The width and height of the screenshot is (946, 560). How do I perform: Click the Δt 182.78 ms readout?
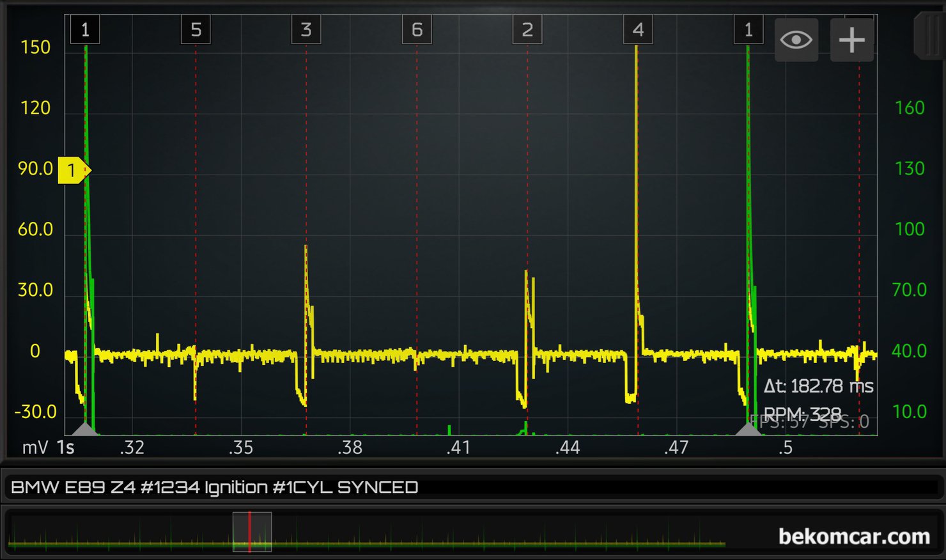(818, 386)
